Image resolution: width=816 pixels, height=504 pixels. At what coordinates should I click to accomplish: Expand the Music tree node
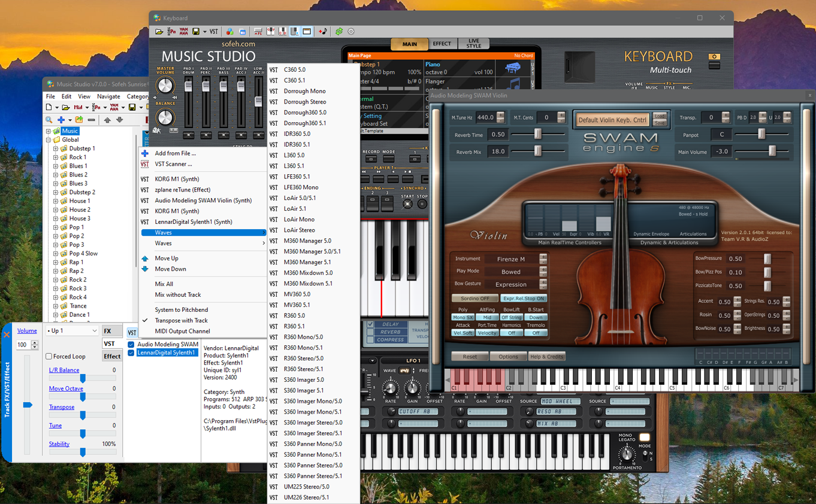click(49, 131)
